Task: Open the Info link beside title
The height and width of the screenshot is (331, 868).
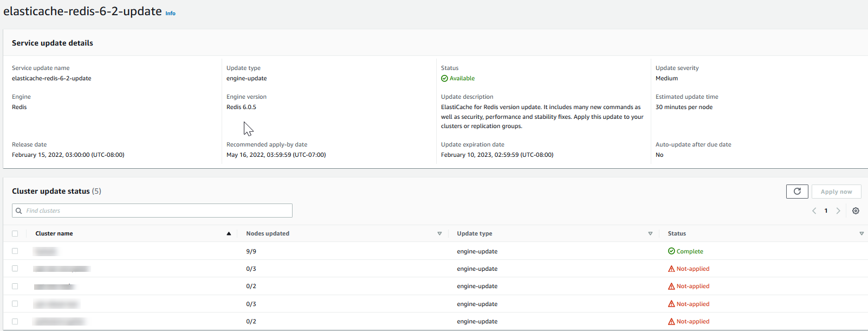Action: [170, 14]
